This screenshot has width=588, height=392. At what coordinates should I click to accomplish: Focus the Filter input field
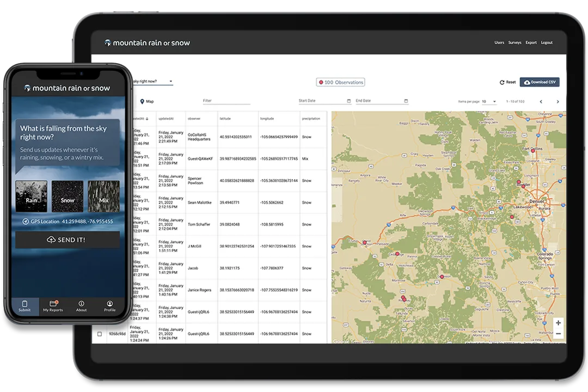pos(226,101)
